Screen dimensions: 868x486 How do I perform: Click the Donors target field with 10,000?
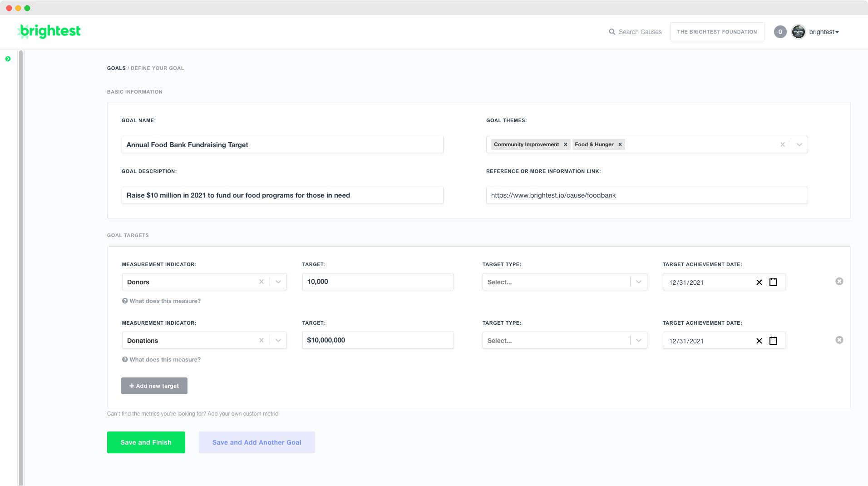click(378, 282)
